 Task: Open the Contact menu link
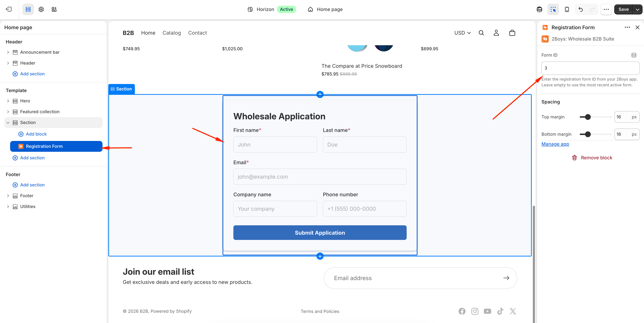click(x=197, y=33)
